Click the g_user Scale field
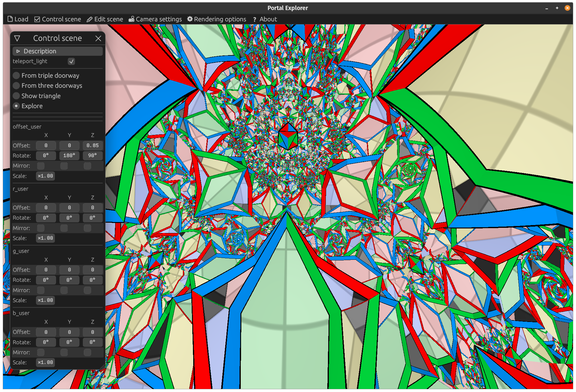This screenshot has width=576, height=392. tap(45, 300)
